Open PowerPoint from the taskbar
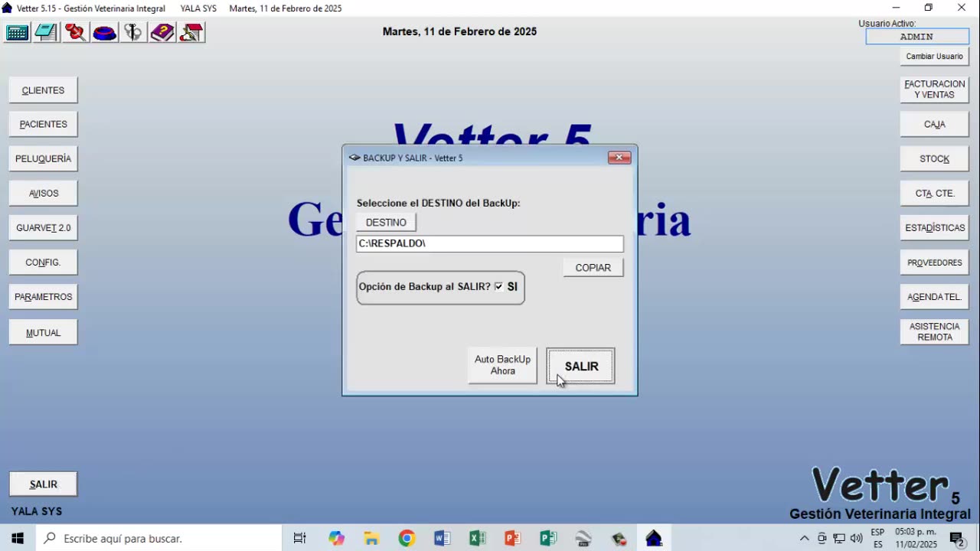The width and height of the screenshot is (980, 551). click(x=512, y=539)
